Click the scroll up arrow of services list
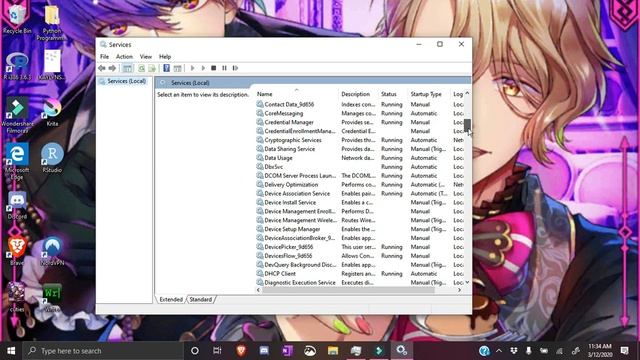 (x=467, y=93)
